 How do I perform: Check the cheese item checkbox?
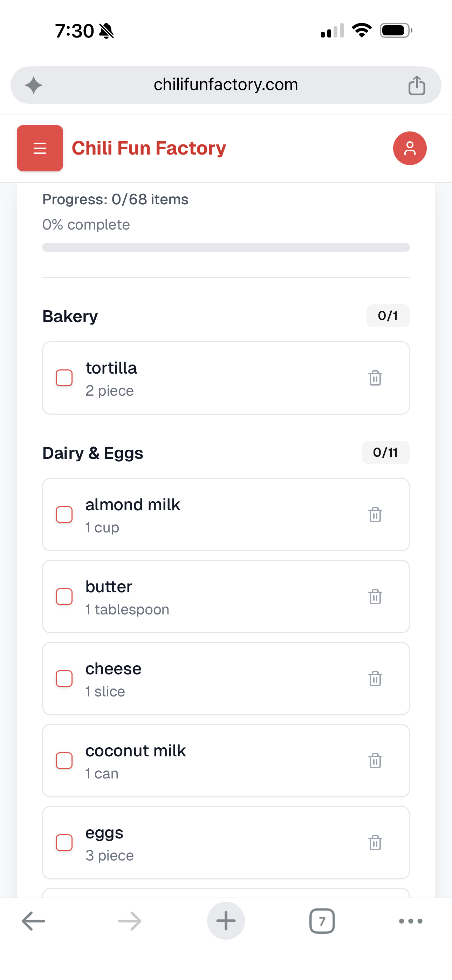pos(64,678)
